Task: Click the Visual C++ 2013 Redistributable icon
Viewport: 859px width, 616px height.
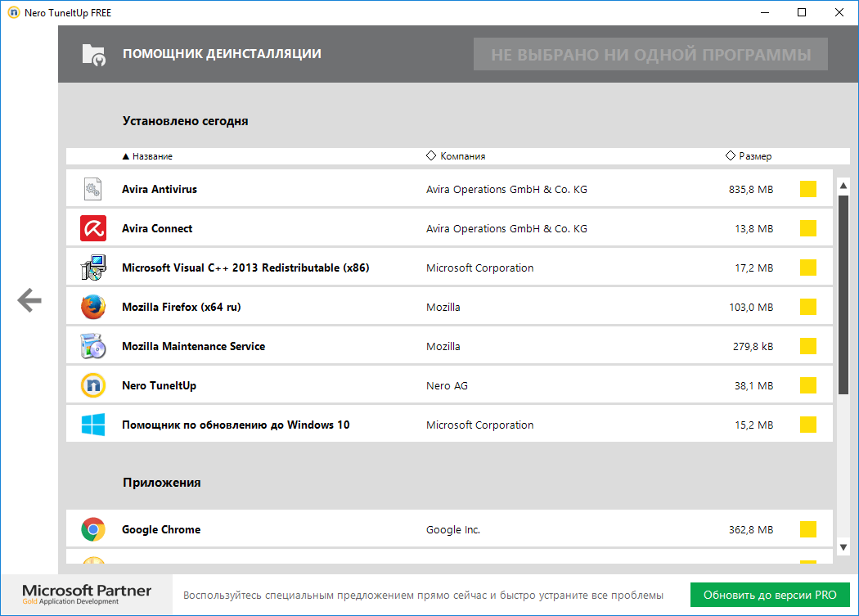Action: tap(93, 268)
